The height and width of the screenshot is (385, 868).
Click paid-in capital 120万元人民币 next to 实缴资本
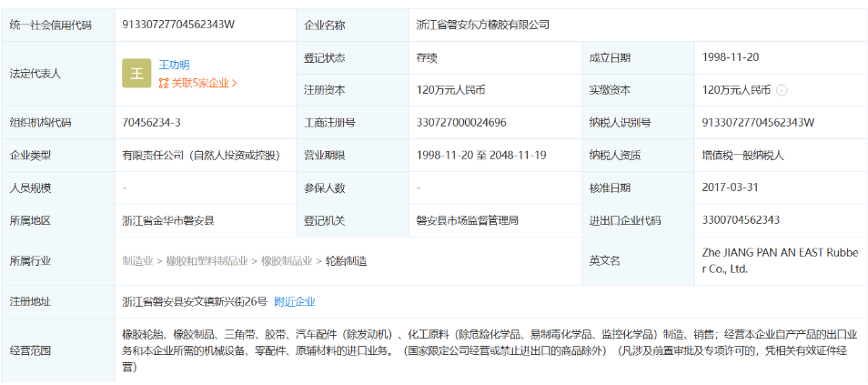[x=736, y=90]
